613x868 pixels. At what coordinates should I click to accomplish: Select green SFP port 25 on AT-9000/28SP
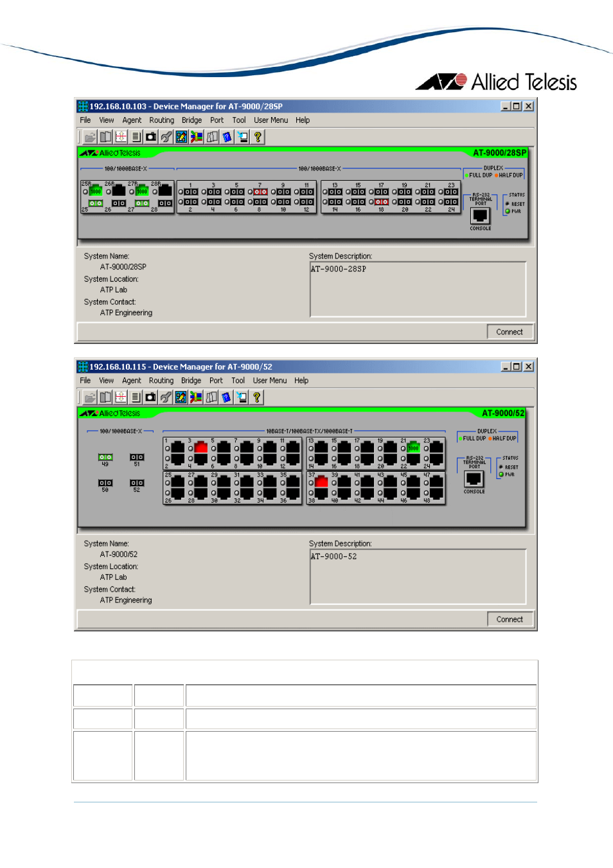(x=96, y=203)
